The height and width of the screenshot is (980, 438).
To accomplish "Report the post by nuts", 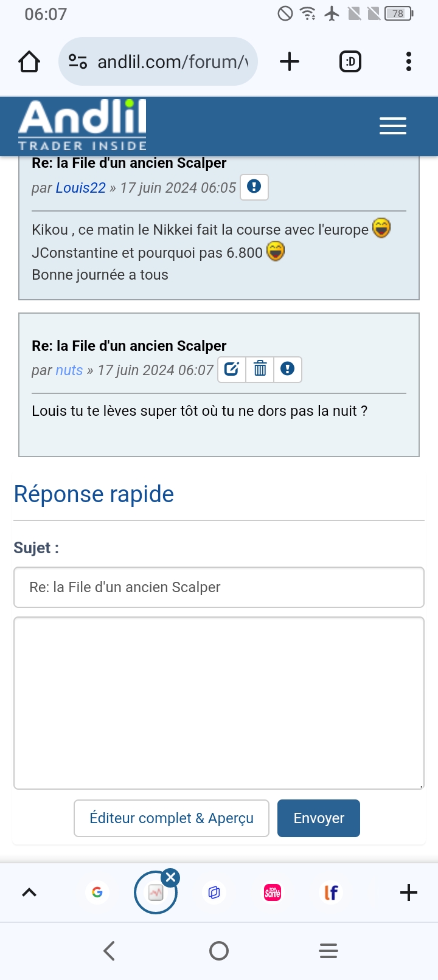I will click(288, 369).
